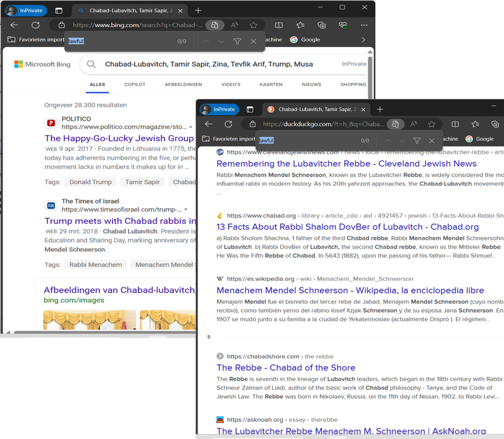Click the Bing page vertical scrollbar
504x439 pixels.
pos(370,77)
